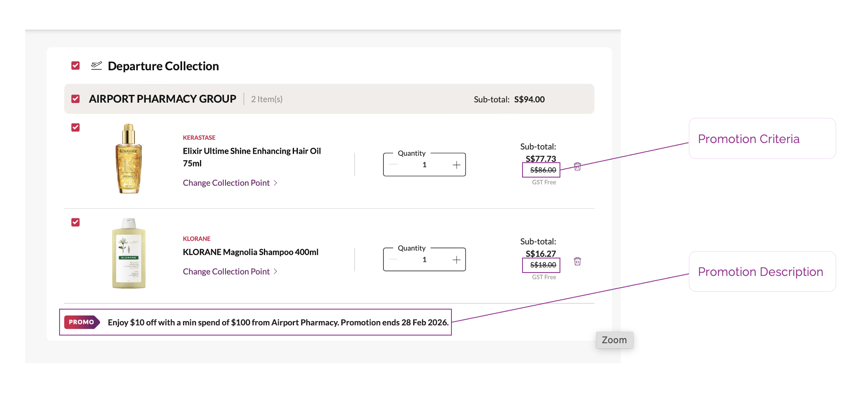
Task: Click the KLORANE brand label
Action: [197, 239]
